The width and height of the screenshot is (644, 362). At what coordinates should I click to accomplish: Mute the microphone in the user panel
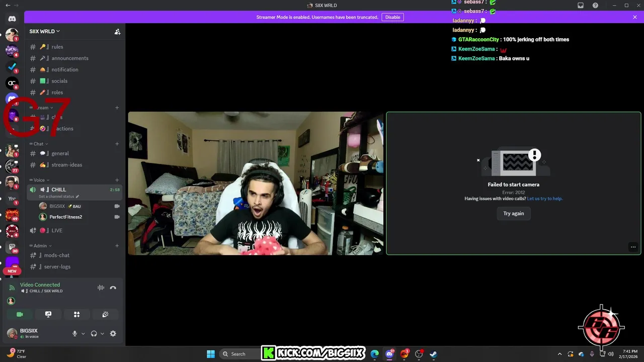[x=75, y=333]
